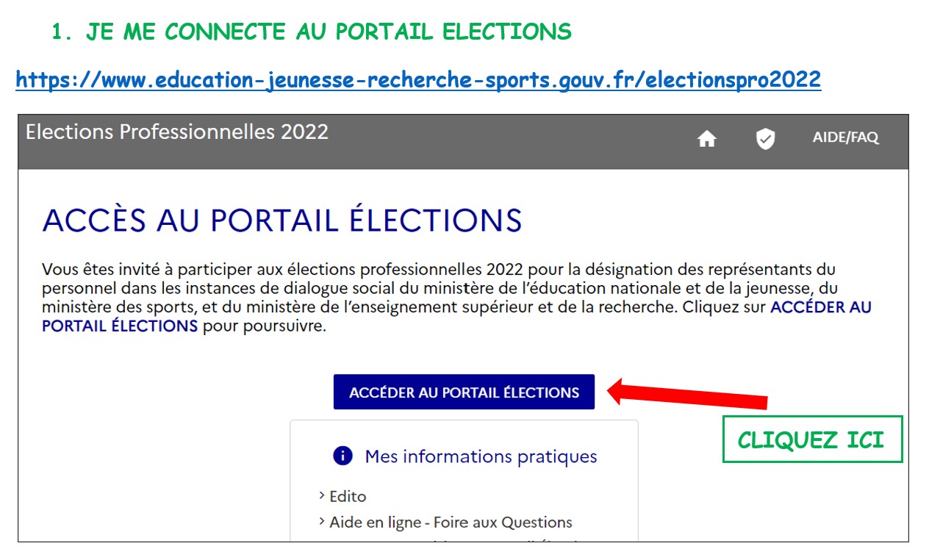Click the shield checkmark security icon
929x560 pixels.
[x=765, y=139]
